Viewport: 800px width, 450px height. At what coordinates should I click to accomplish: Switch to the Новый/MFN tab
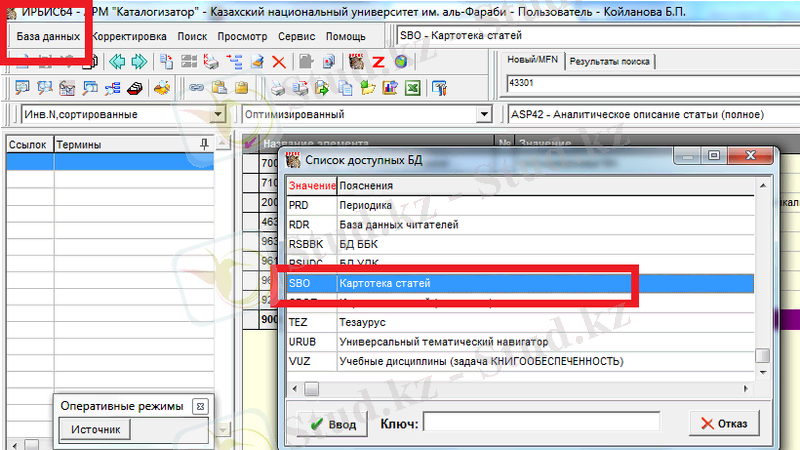(x=532, y=60)
